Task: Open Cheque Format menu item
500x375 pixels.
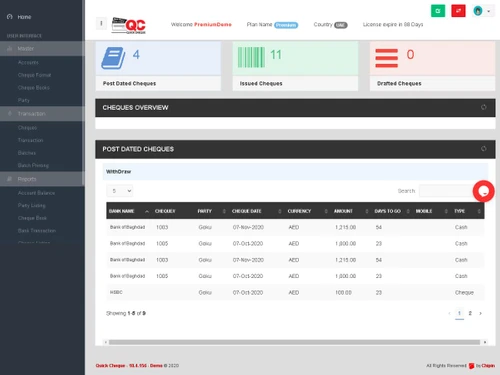Action: coord(34,75)
